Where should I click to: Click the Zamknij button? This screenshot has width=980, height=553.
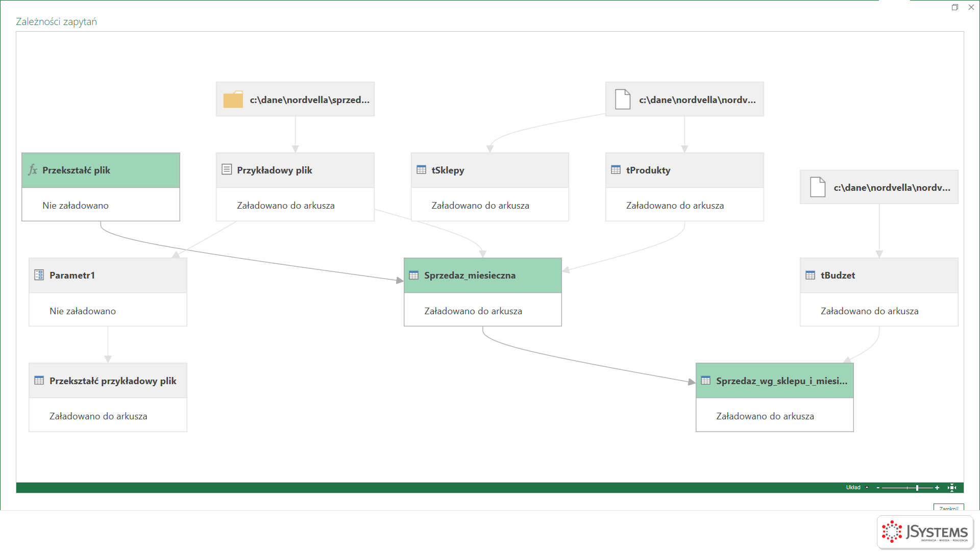point(949,508)
